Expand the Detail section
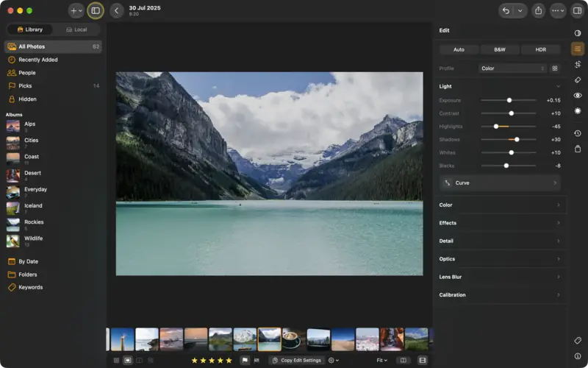Screen dimensions: 588x368 coord(500,241)
